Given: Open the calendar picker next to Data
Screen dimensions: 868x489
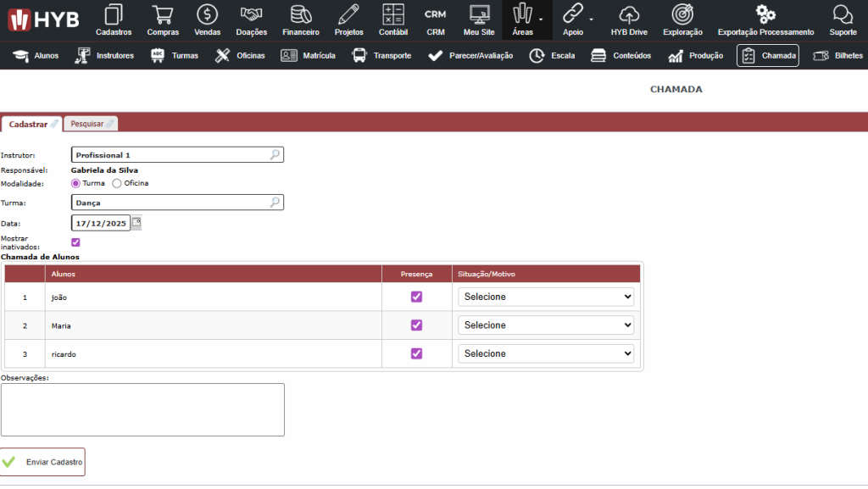Looking at the screenshot, I should [x=136, y=223].
